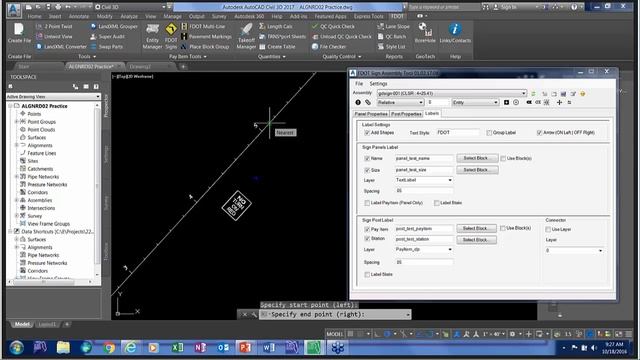The height and width of the screenshot is (360, 640).
Task: Expand the Pay Item Tools panel dropdown
Action: (188, 56)
